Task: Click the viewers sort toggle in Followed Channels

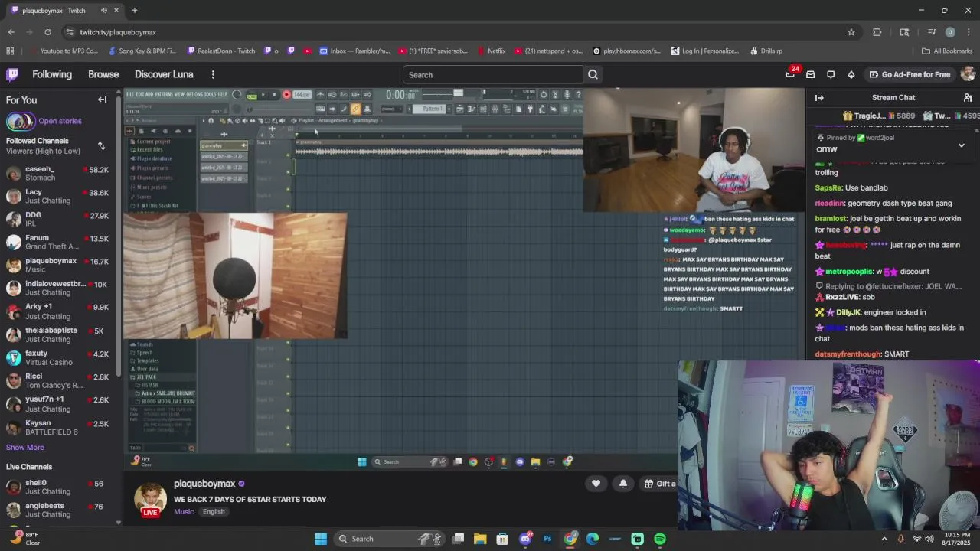Action: [101, 145]
